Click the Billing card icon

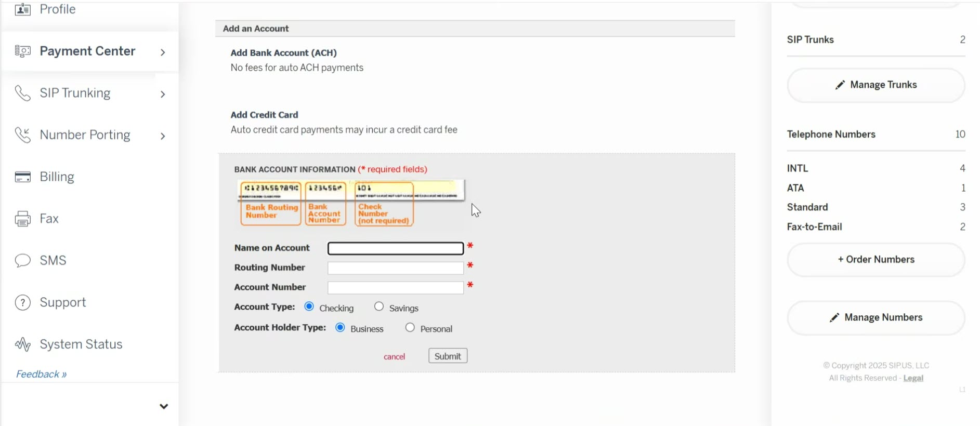tap(22, 177)
